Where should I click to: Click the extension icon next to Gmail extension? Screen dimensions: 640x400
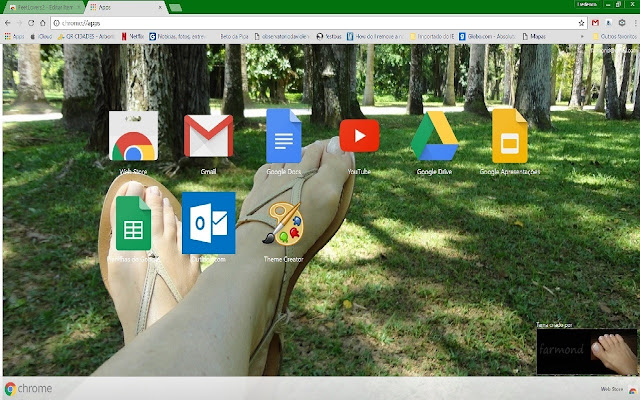pyautogui.click(x=609, y=23)
